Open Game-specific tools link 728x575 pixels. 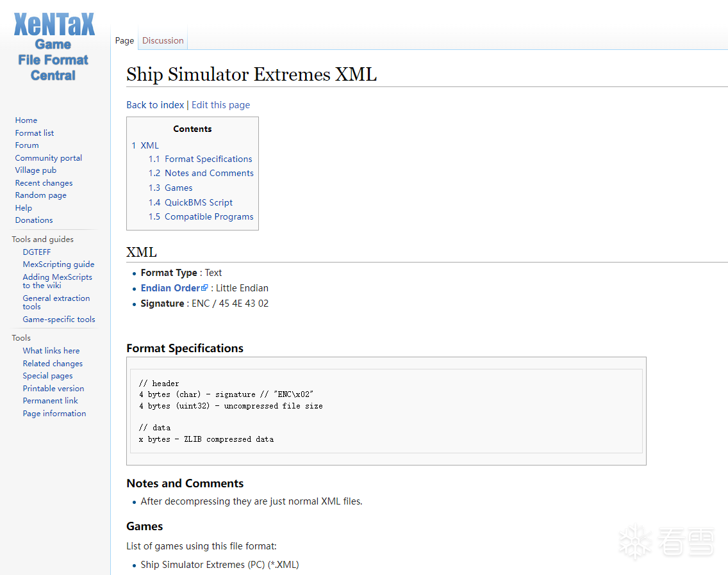(x=59, y=320)
